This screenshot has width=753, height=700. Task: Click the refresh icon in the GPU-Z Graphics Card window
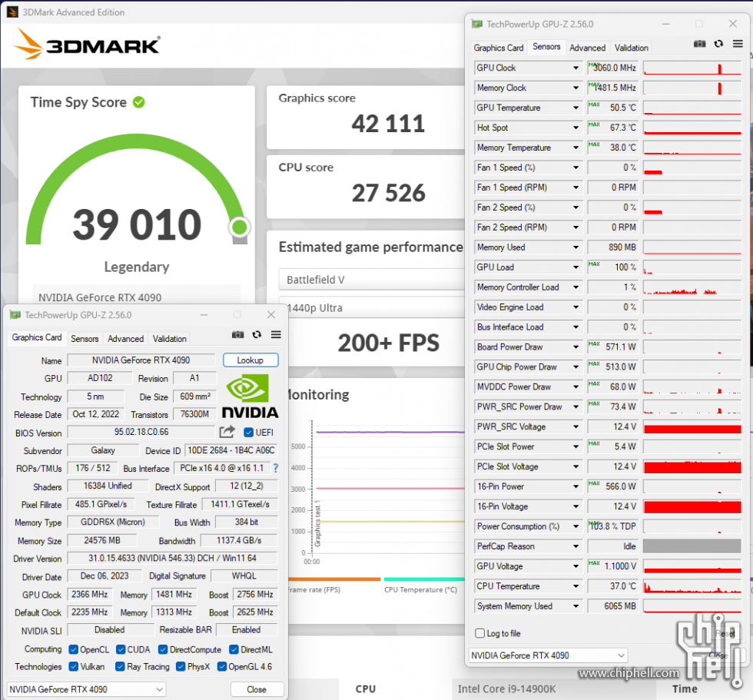pyautogui.click(x=257, y=335)
